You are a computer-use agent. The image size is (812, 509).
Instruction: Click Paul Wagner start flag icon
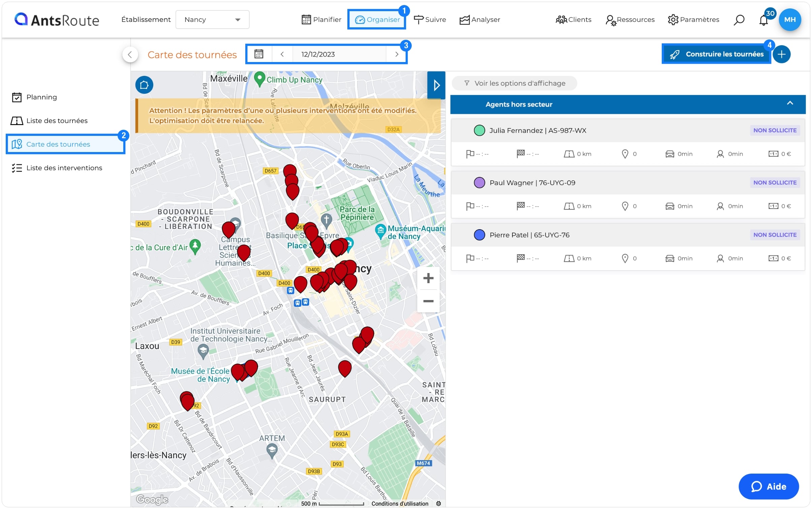point(470,206)
